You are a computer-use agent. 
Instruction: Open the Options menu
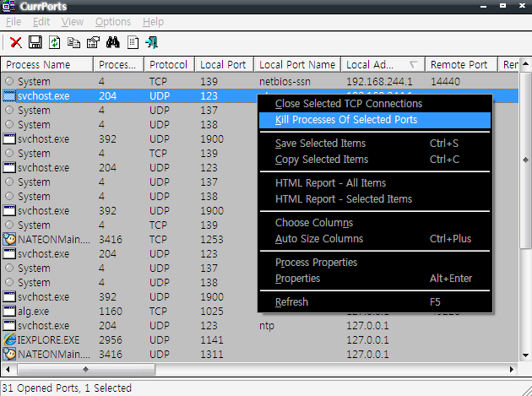[113, 22]
